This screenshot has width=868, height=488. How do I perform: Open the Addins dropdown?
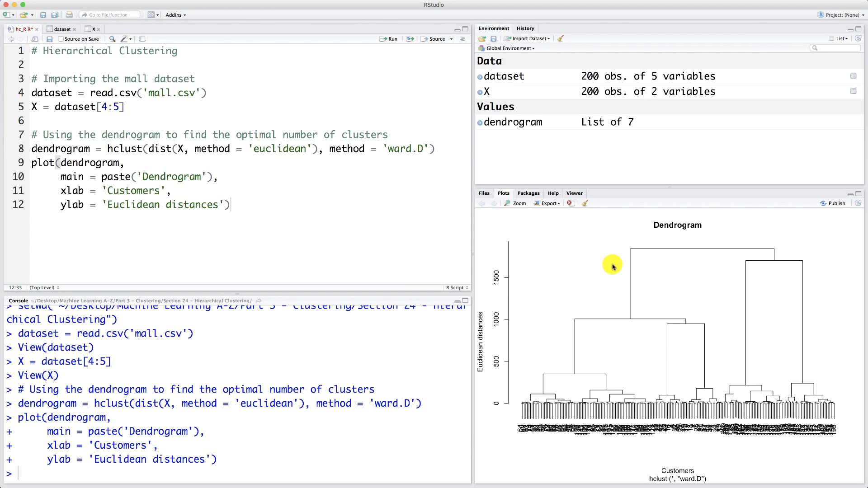pyautogui.click(x=175, y=15)
